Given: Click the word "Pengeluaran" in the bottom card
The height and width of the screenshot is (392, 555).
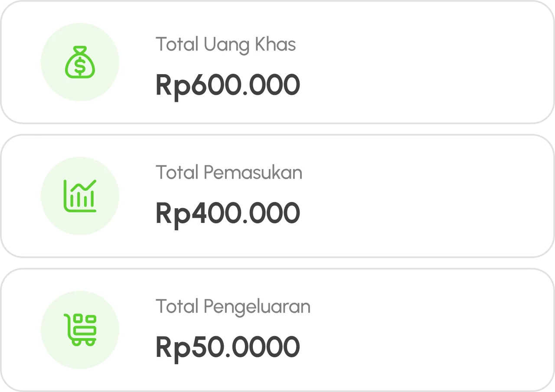Looking at the screenshot, I should [x=257, y=307].
